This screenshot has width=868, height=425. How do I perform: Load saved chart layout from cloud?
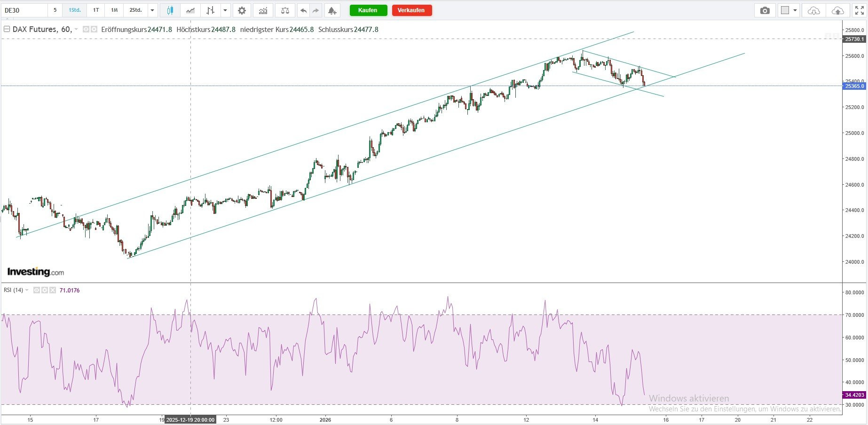pos(814,10)
